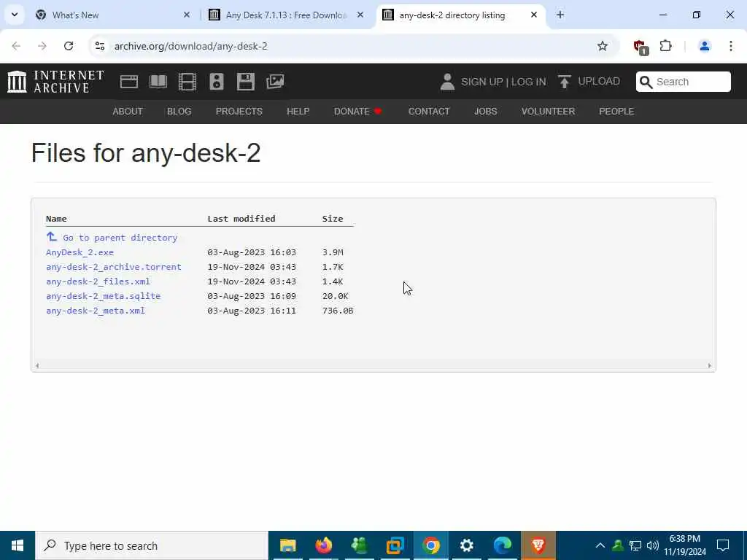Open the DONATE menu item
The height and width of the screenshot is (560, 747).
pyautogui.click(x=357, y=112)
